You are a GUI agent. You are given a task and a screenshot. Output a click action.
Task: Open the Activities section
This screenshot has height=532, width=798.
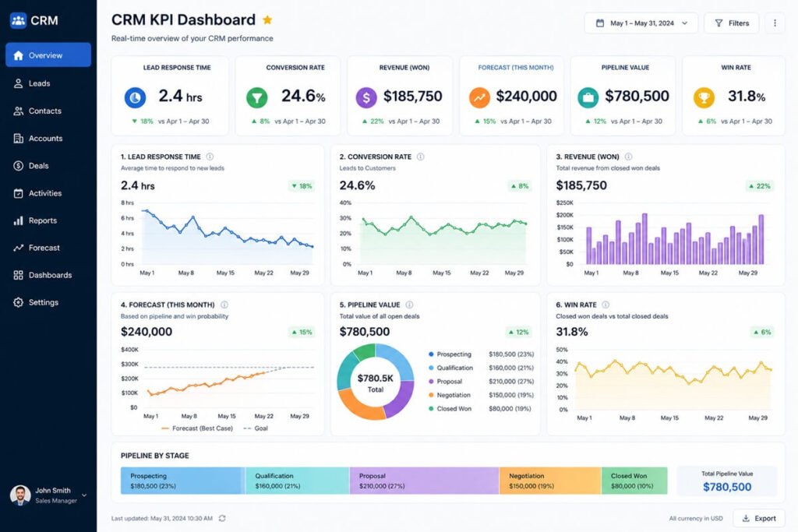pos(48,193)
